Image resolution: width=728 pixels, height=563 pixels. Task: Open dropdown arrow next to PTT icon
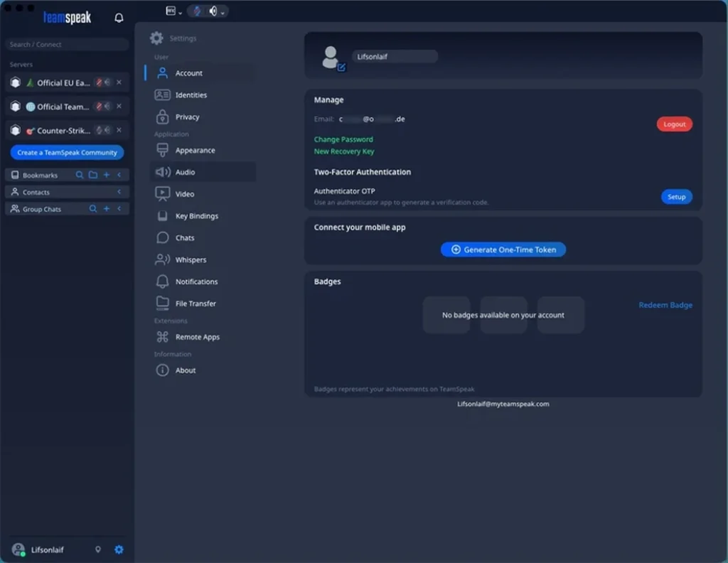click(x=180, y=13)
